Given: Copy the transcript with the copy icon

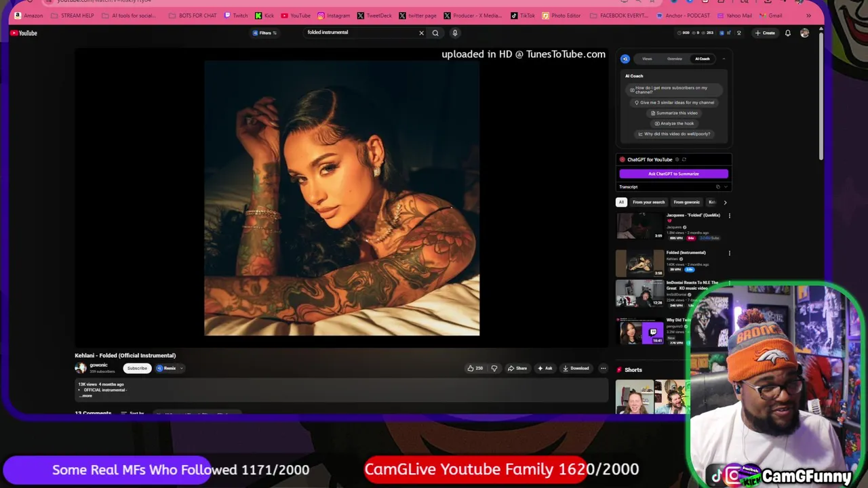Looking at the screenshot, I should tap(718, 186).
